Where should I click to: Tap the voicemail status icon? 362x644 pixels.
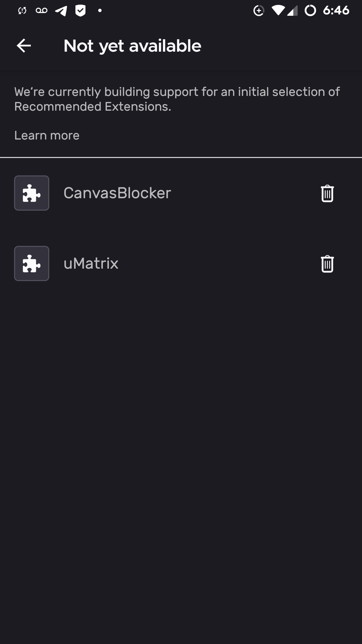point(42,11)
